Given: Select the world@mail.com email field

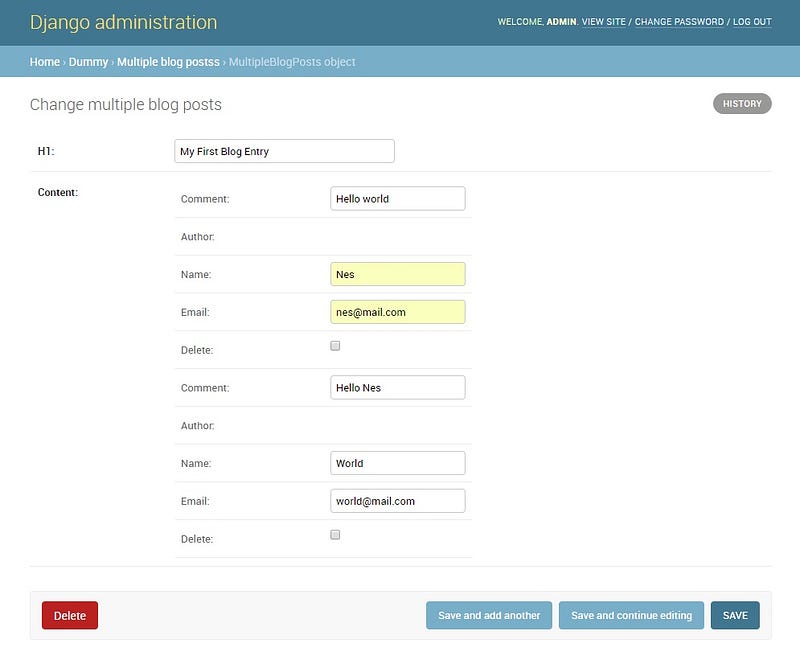Looking at the screenshot, I should click(x=397, y=501).
